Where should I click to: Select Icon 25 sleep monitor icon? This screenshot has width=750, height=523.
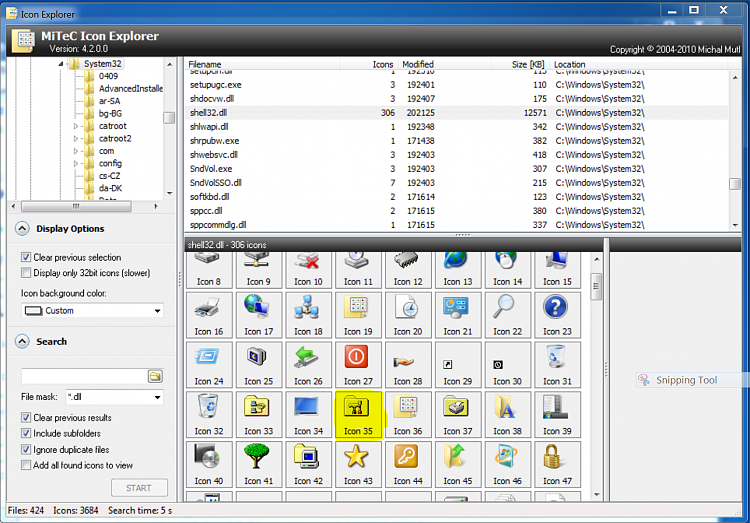tap(259, 365)
